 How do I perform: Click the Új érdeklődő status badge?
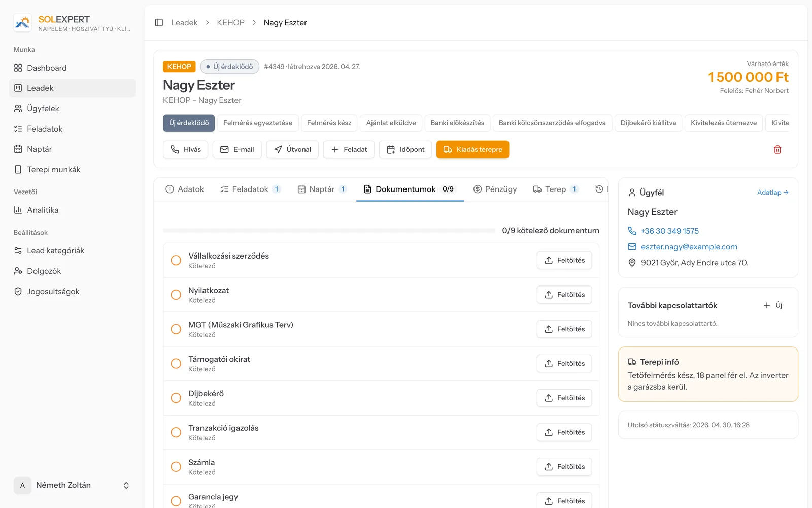230,67
